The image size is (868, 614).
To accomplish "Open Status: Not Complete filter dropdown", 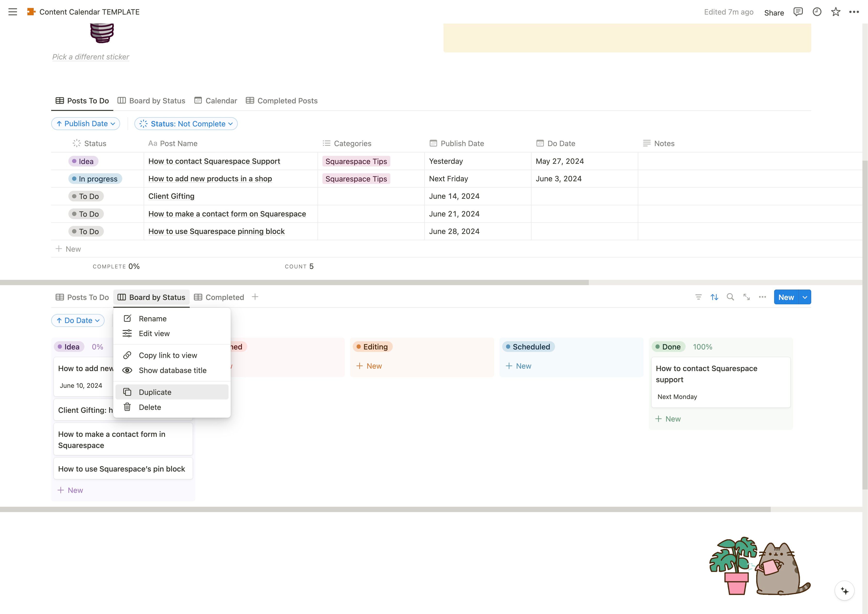I will (186, 124).
